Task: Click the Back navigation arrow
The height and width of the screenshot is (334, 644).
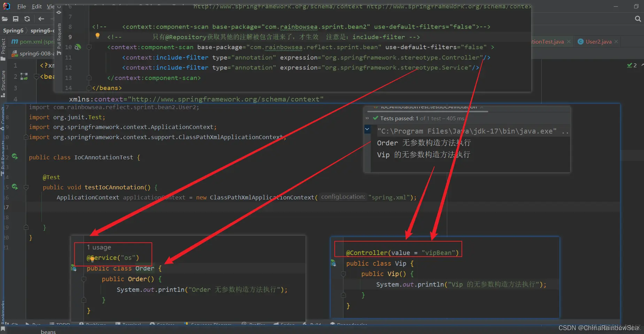Action: pos(41,19)
